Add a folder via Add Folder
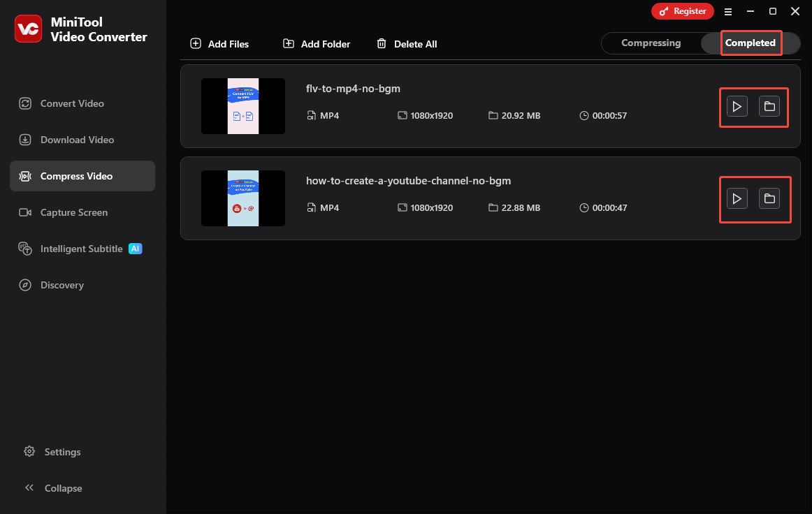Screen dimensions: 812x514 click(316, 43)
